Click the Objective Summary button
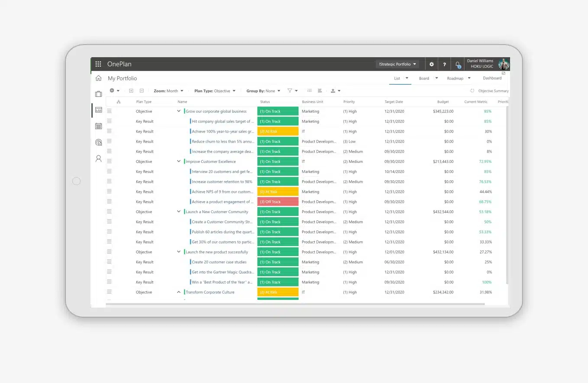 (x=493, y=91)
